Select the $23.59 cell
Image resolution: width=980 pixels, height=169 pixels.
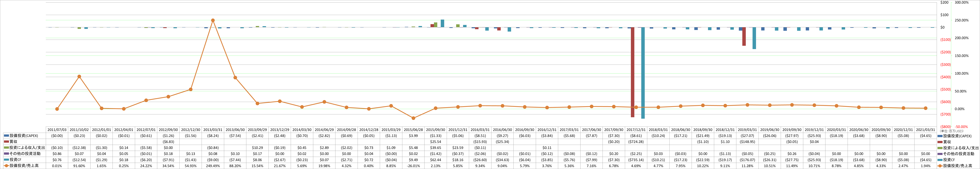(x=458, y=148)
